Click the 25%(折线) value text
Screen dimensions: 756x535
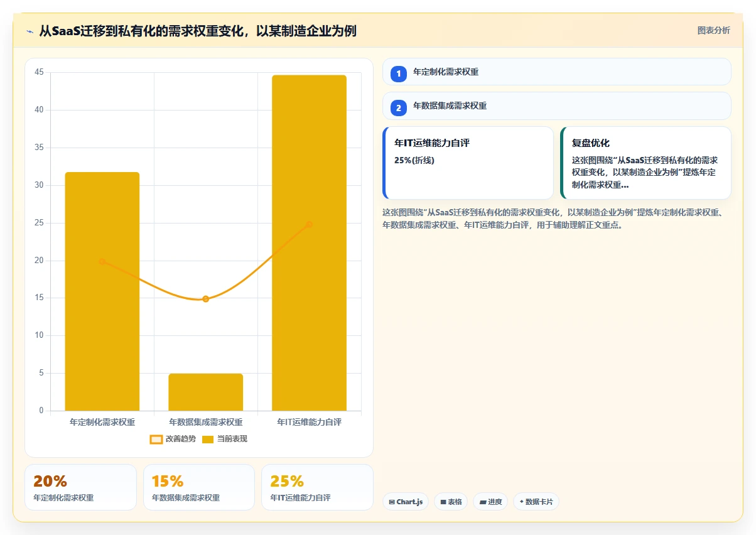tap(414, 160)
